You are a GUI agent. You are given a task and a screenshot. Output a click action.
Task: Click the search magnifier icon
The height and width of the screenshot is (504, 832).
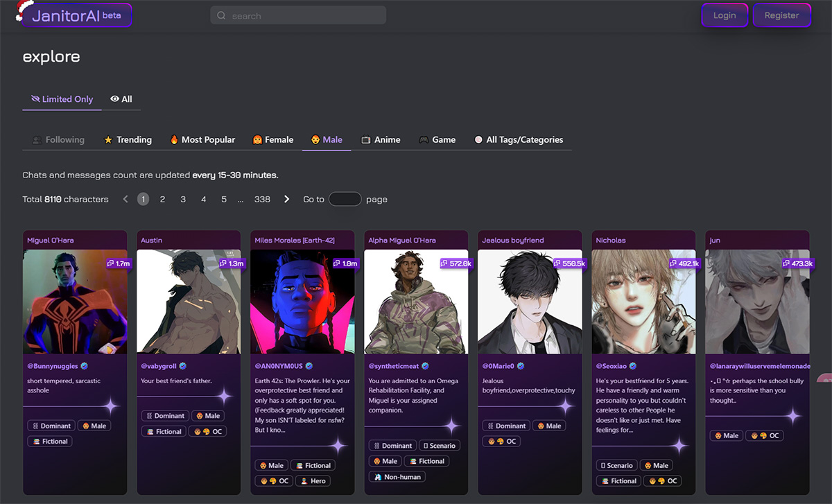(x=221, y=15)
